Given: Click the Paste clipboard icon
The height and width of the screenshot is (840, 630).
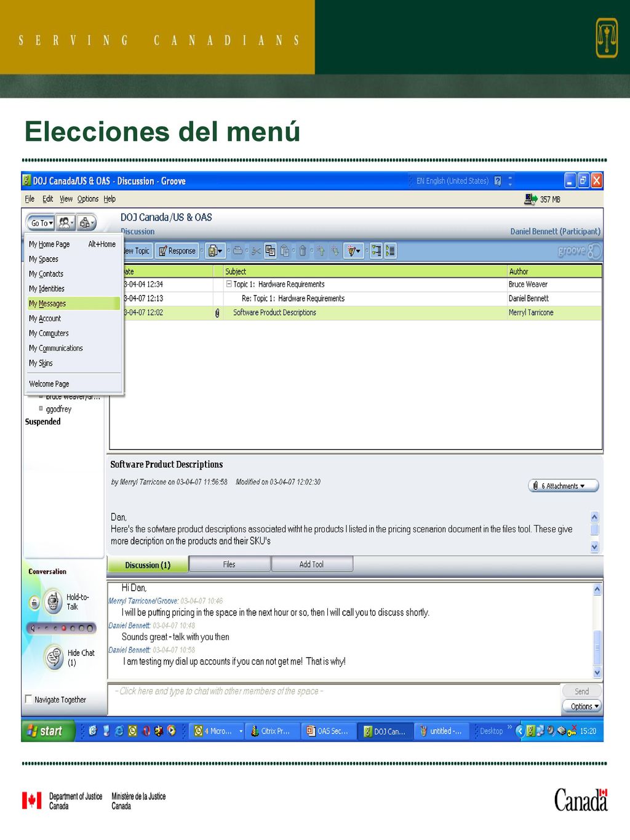Looking at the screenshot, I should tap(285, 250).
